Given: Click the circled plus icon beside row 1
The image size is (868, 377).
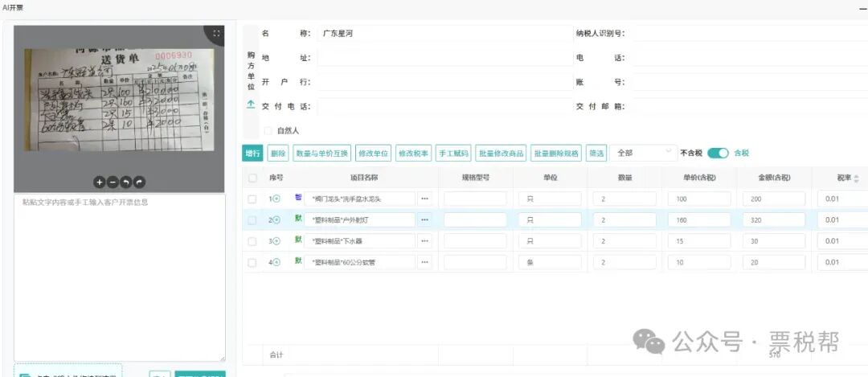Looking at the screenshot, I should [276, 199].
